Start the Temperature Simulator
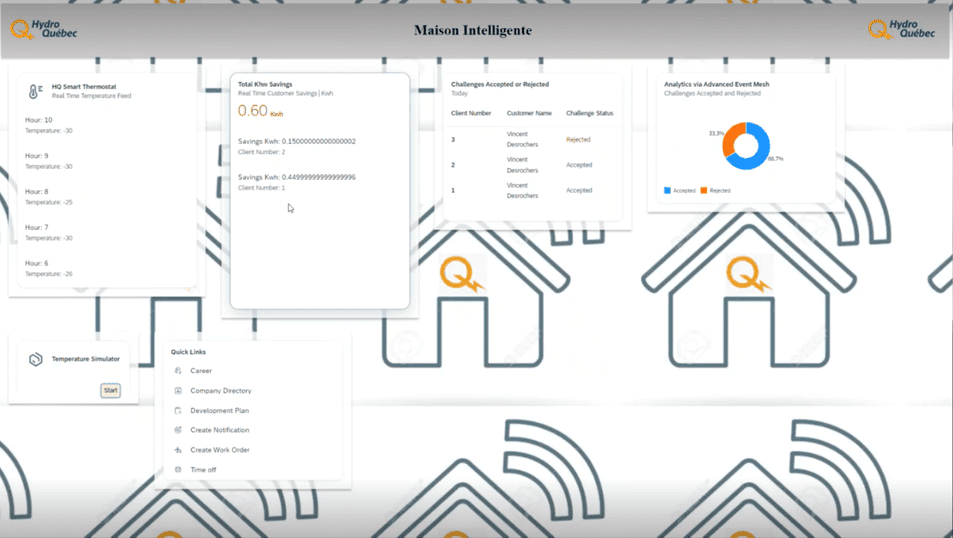953x538 pixels. pos(111,390)
